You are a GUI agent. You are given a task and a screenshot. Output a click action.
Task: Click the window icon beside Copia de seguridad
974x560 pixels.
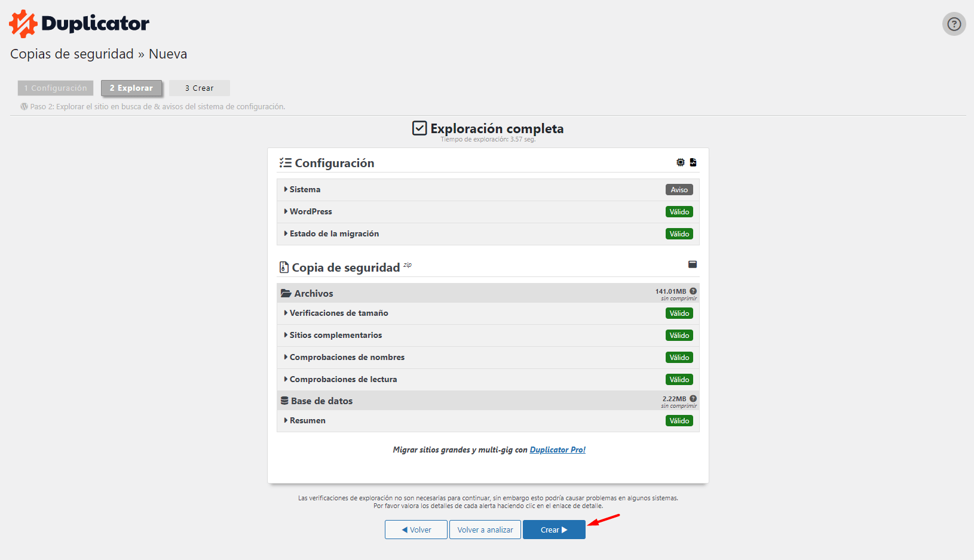(x=693, y=264)
